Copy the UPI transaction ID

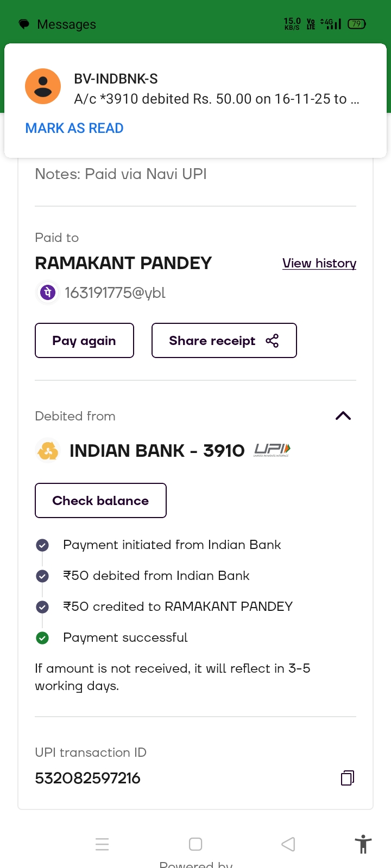(x=347, y=778)
